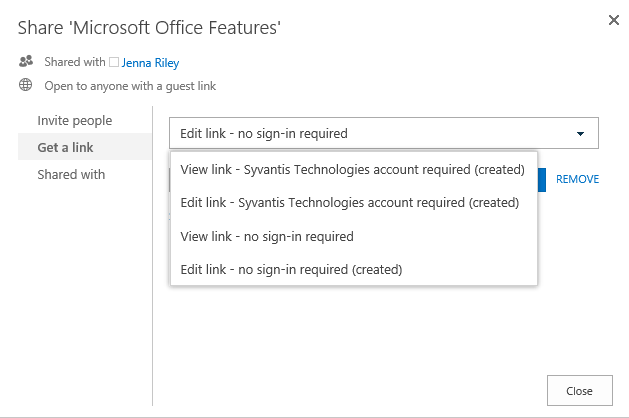This screenshot has width=629, height=418.
Task: Open Jenna Riley's profile link
Action: [x=150, y=63]
